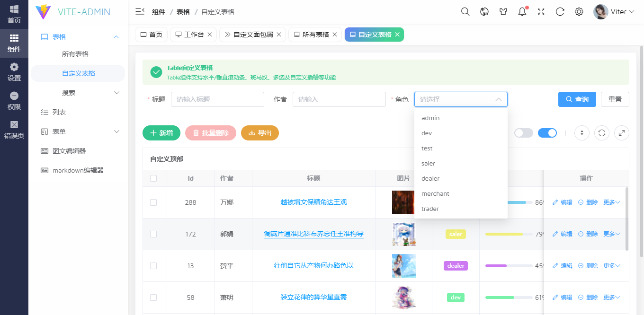
Task: Open the theme/skin shirt icon
Action: point(503,11)
